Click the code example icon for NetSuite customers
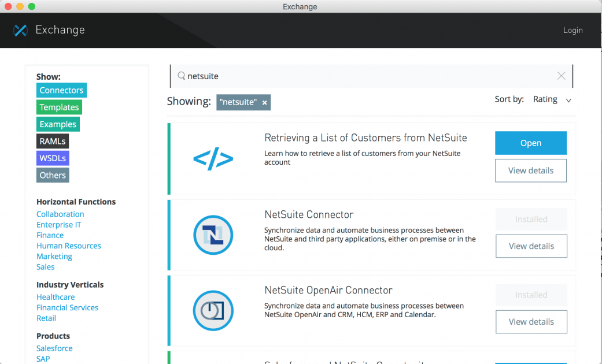The height and width of the screenshot is (364, 602). (x=213, y=158)
